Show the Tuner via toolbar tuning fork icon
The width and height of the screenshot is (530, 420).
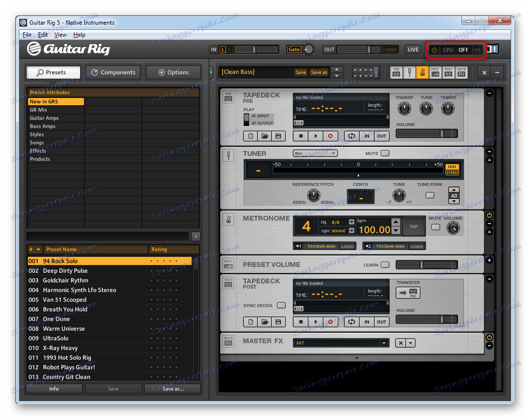(x=409, y=72)
